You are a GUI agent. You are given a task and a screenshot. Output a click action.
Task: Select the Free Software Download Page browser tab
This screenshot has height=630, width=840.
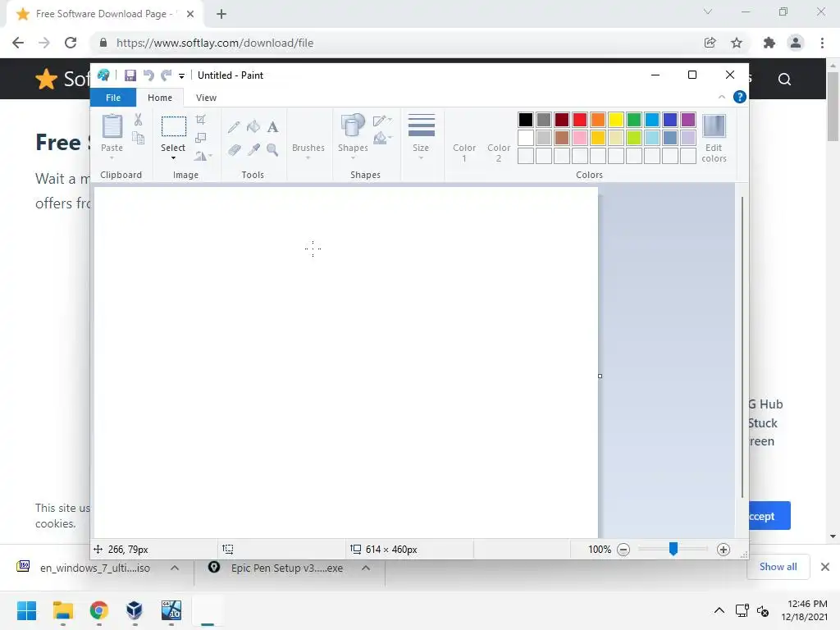click(x=104, y=14)
